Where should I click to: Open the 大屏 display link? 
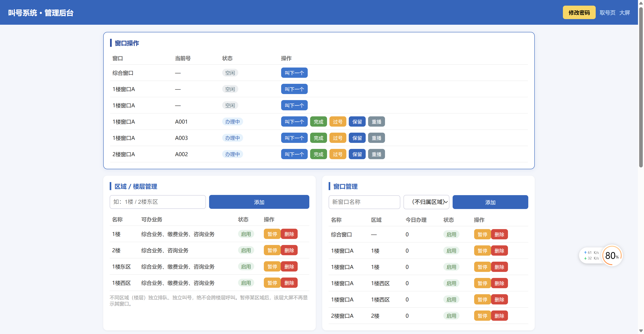pos(624,12)
